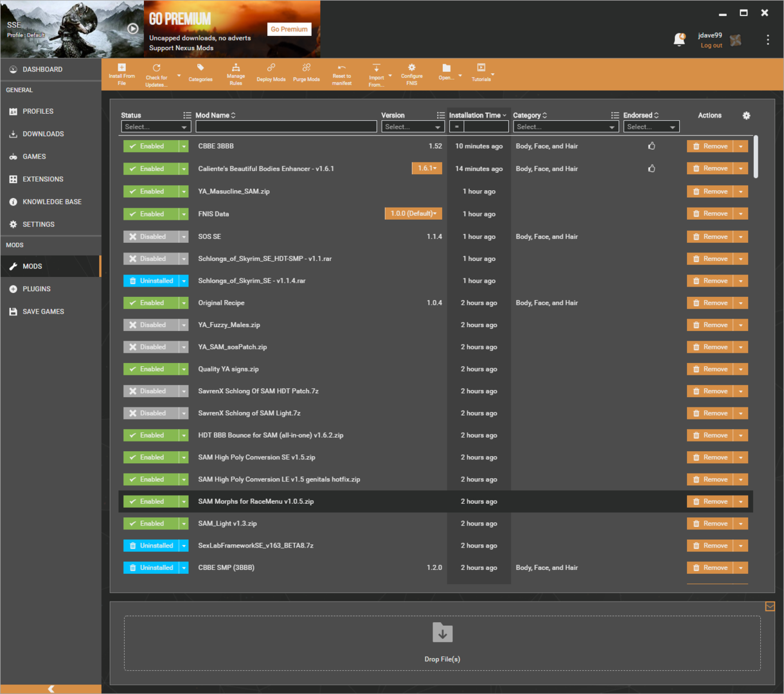This screenshot has width=784, height=694.
Task: Toggle Category filter list icon
Action: click(x=615, y=116)
